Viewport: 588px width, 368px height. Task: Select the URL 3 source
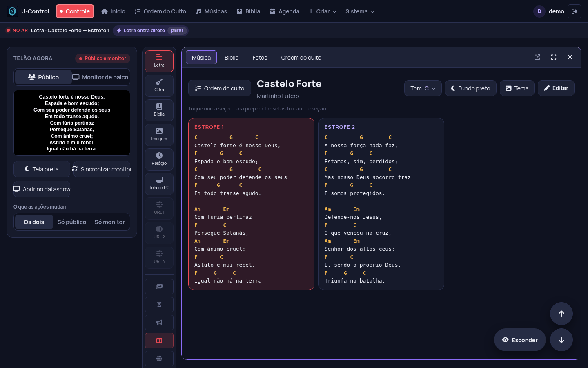tap(159, 258)
